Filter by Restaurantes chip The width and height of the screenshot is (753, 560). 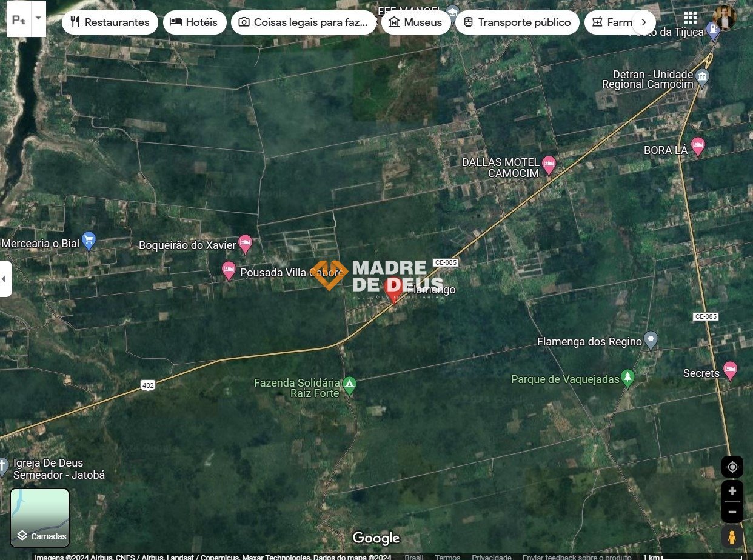[110, 22]
